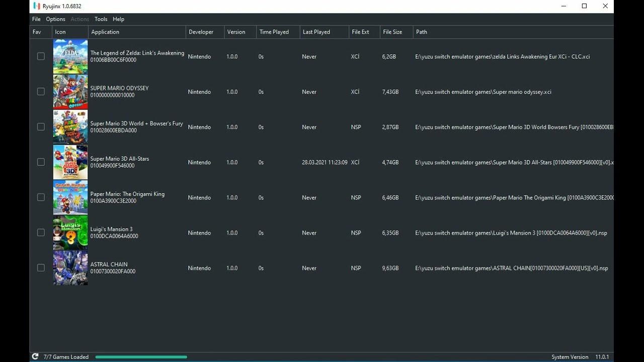Sort by File Size column header
644x362 pixels.
pyautogui.click(x=396, y=32)
